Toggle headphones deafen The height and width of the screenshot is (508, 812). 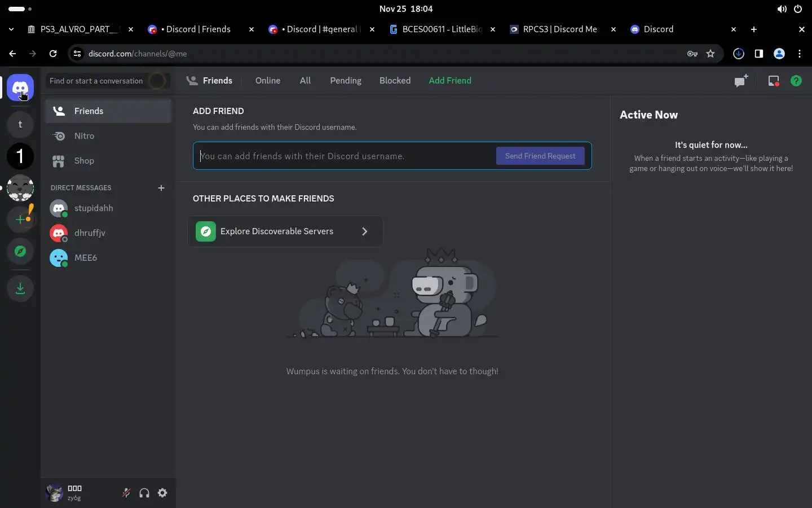click(144, 493)
